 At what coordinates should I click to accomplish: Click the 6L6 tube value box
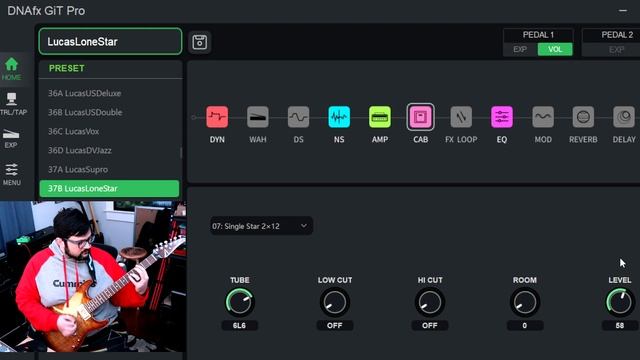pyautogui.click(x=240, y=325)
